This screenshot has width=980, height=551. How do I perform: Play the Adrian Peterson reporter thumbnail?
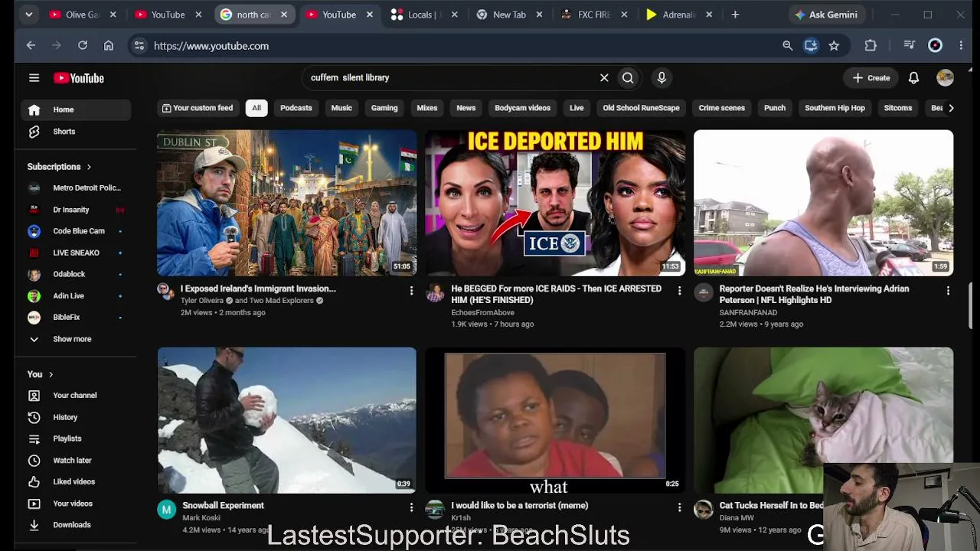coord(824,203)
